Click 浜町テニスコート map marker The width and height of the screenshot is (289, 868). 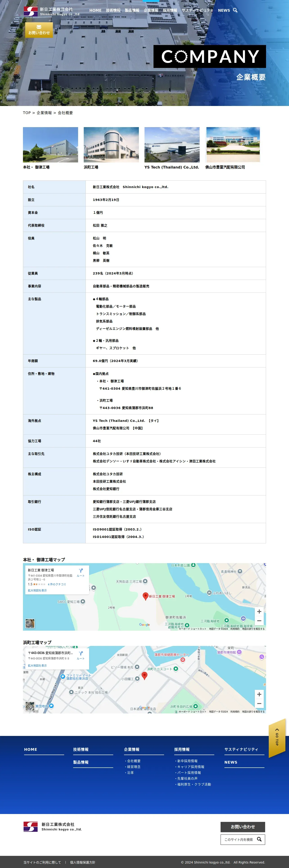coord(176,669)
